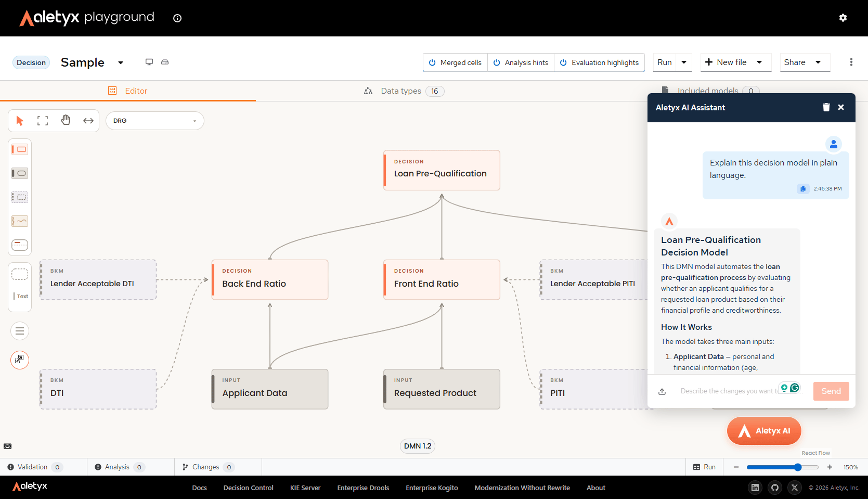Open the X social footer icon

pyautogui.click(x=795, y=488)
